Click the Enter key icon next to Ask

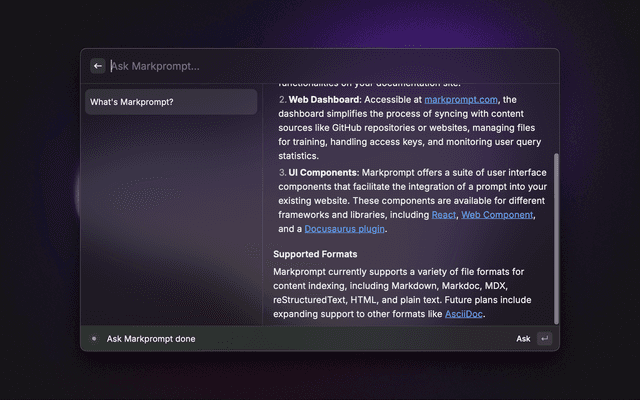pyautogui.click(x=544, y=339)
